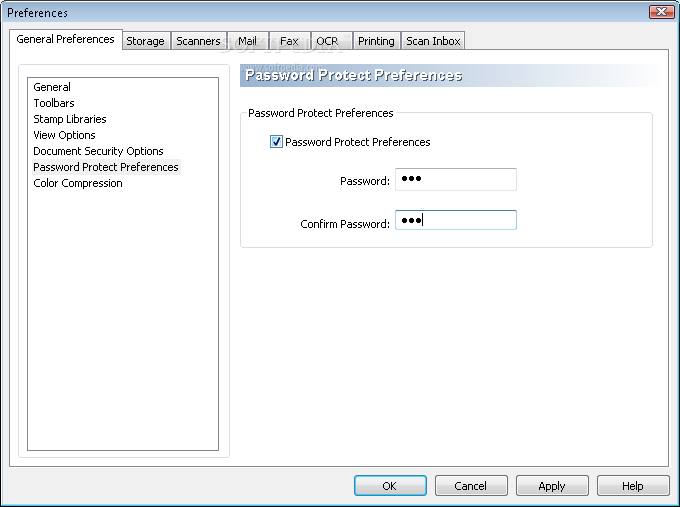680x507 pixels.
Task: Close the Preferences window
Action: [x=661, y=12]
